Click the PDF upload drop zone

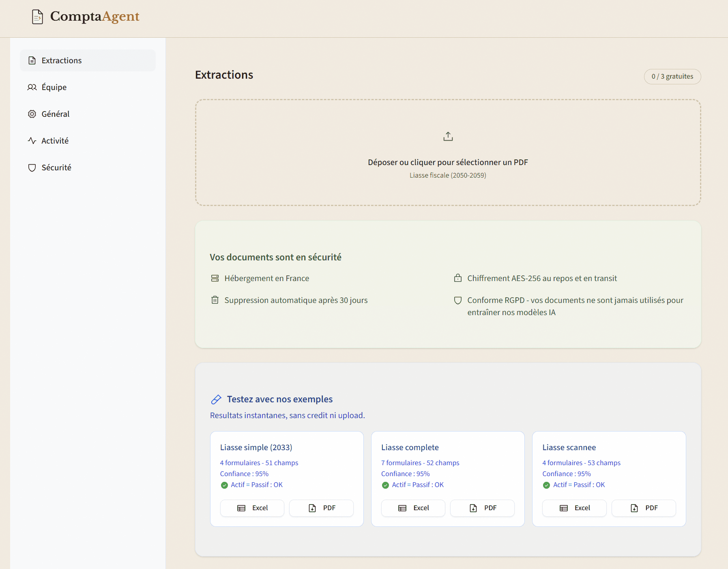pos(448,153)
